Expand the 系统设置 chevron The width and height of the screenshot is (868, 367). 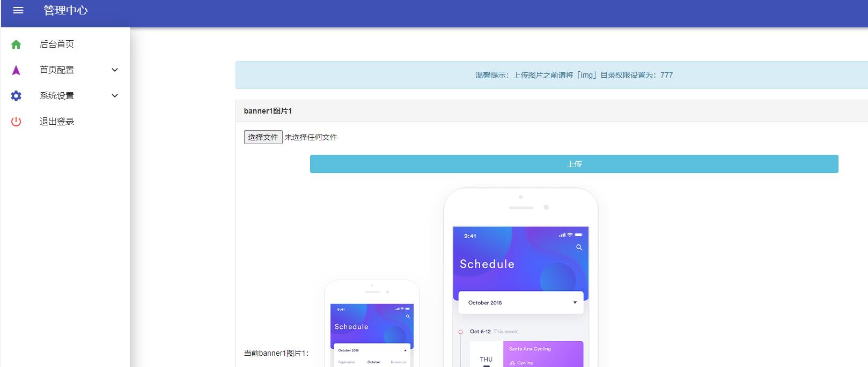point(114,96)
